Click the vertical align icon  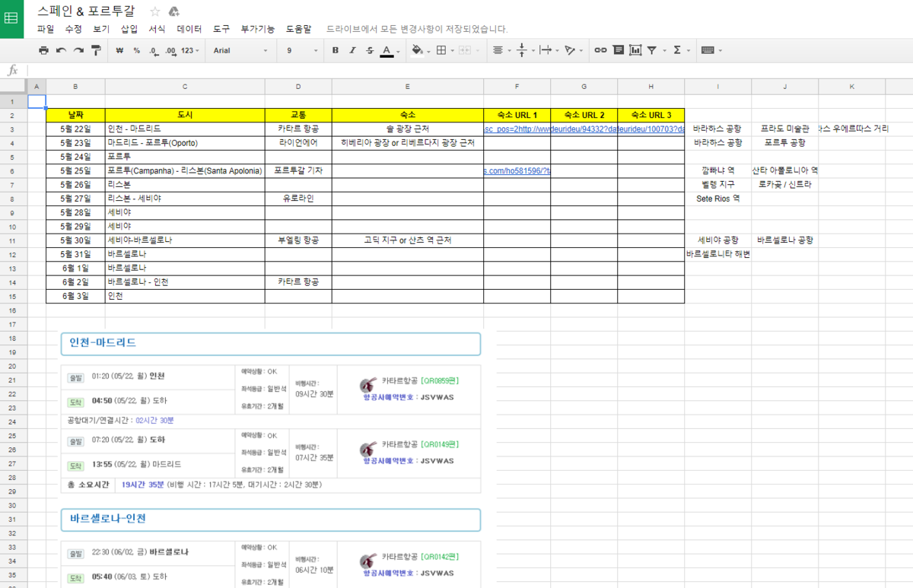click(x=521, y=50)
